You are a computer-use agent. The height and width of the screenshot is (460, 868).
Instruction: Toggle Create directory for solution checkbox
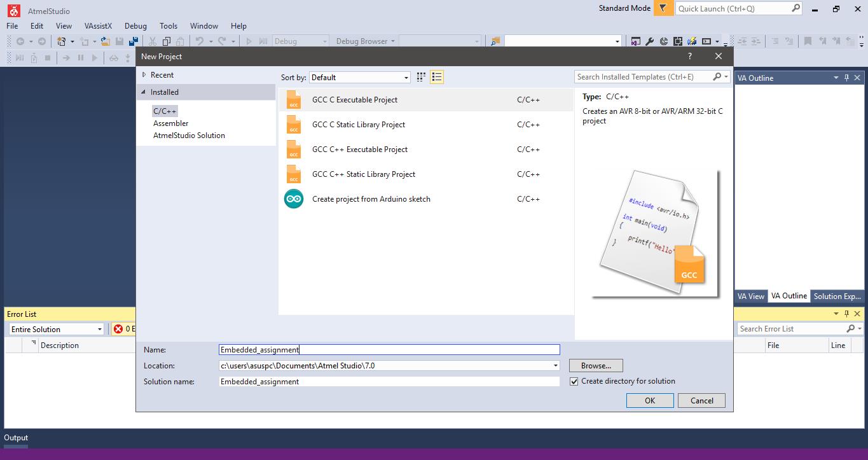coord(574,381)
